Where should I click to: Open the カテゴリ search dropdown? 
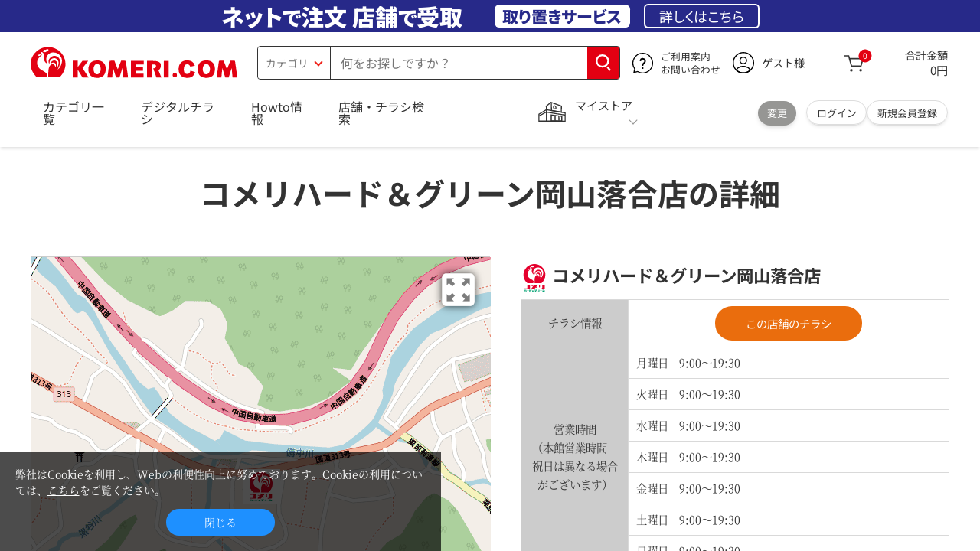tap(294, 63)
